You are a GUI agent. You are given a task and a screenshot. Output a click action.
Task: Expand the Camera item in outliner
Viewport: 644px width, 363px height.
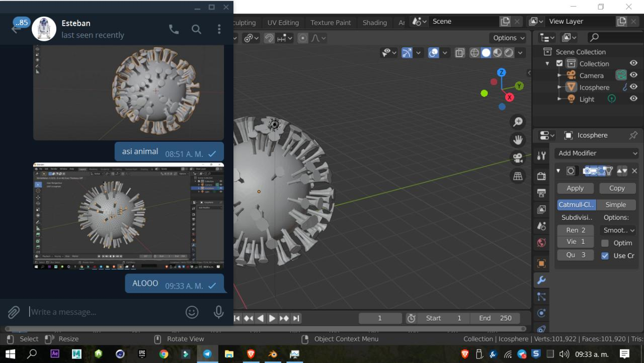pyautogui.click(x=559, y=75)
